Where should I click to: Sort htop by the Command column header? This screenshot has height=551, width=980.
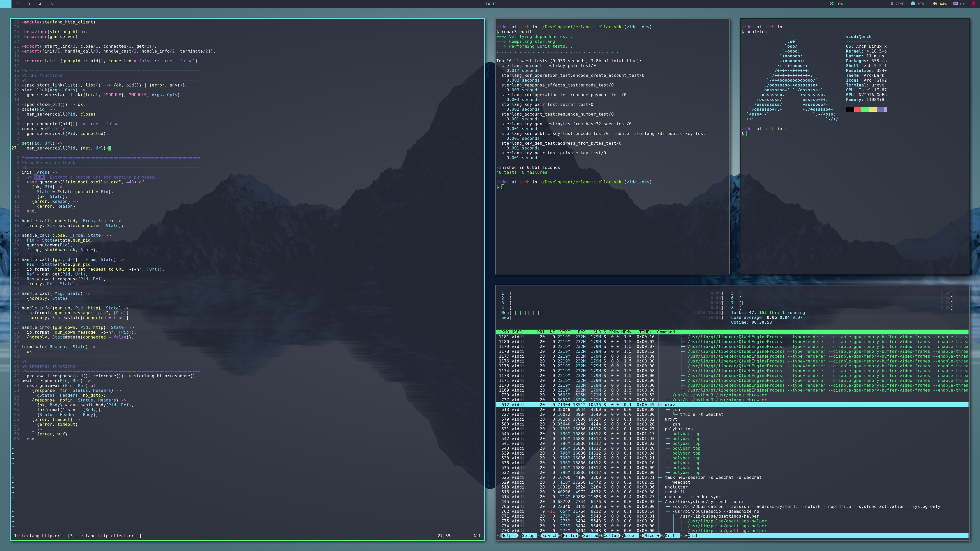click(666, 332)
